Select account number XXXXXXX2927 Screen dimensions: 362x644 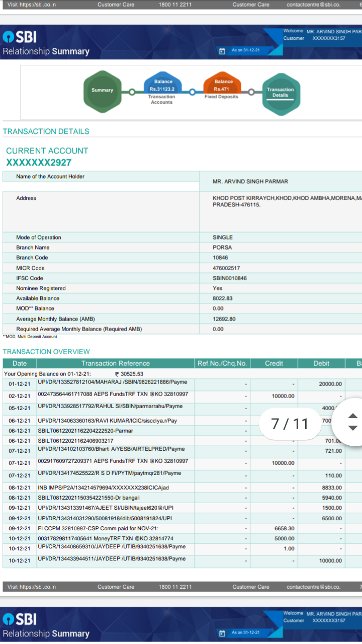coord(39,163)
